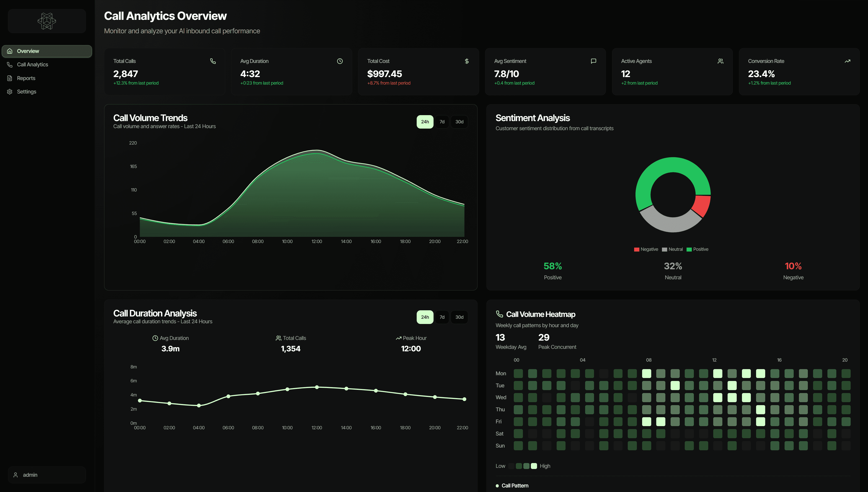This screenshot has height=492, width=868.
Task: Switch Call Duration Analysis to the 7d range
Action: click(x=442, y=317)
